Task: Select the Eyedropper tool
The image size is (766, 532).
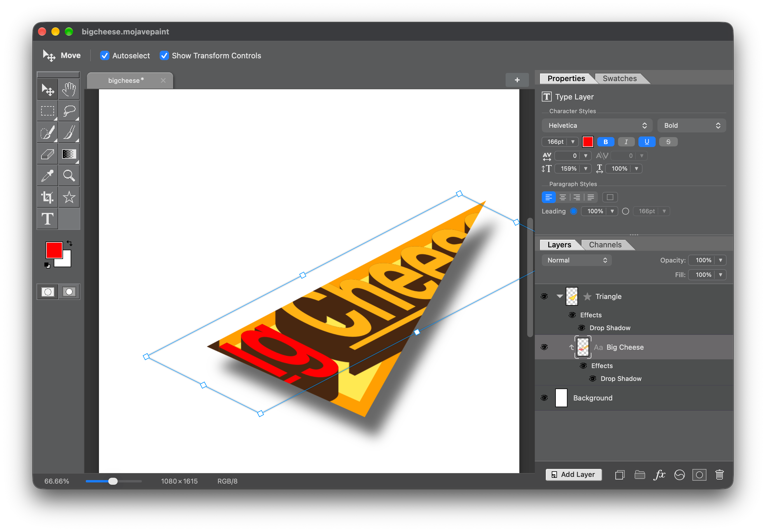Action: click(x=47, y=176)
